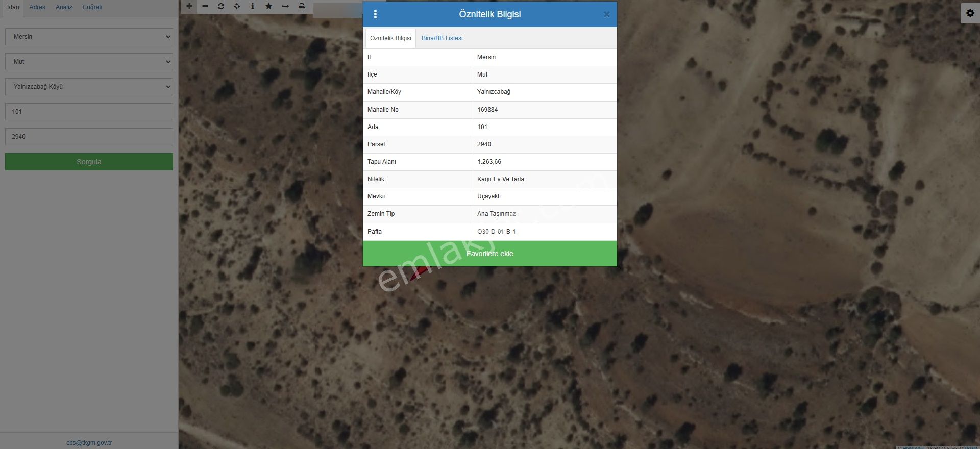This screenshot has height=449, width=980.
Task: Click the zoom in plus icon
Action: click(189, 6)
